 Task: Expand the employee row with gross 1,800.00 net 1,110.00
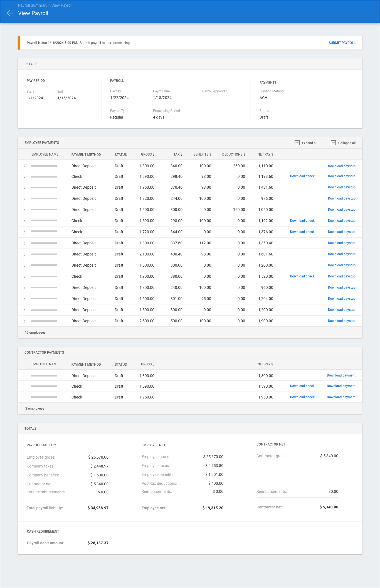click(x=24, y=166)
